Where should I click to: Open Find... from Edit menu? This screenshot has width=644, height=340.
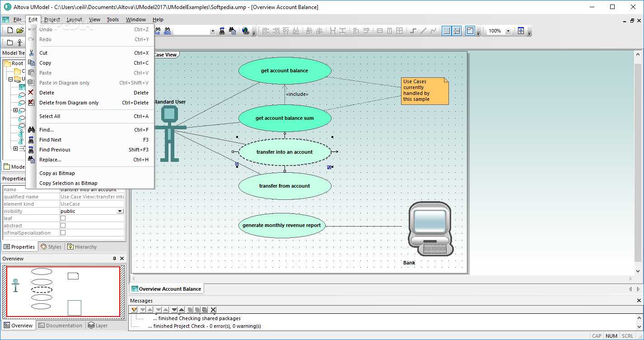tap(90, 130)
